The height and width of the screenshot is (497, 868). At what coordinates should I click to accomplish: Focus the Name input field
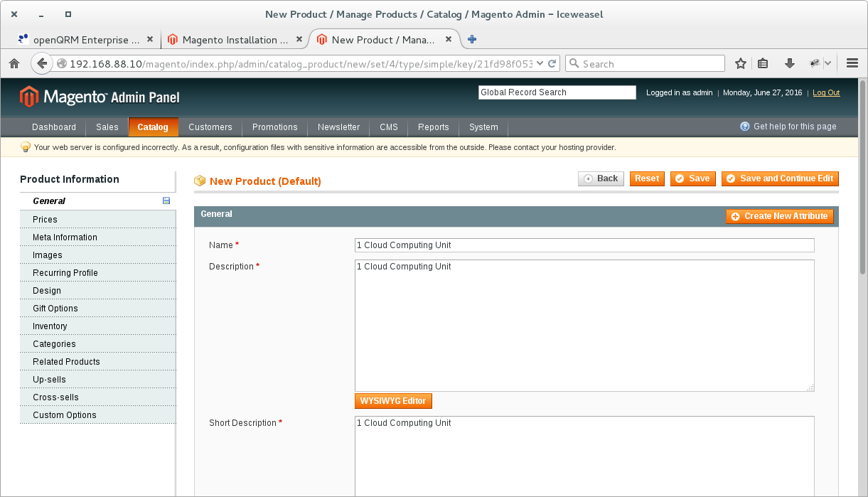tap(584, 245)
